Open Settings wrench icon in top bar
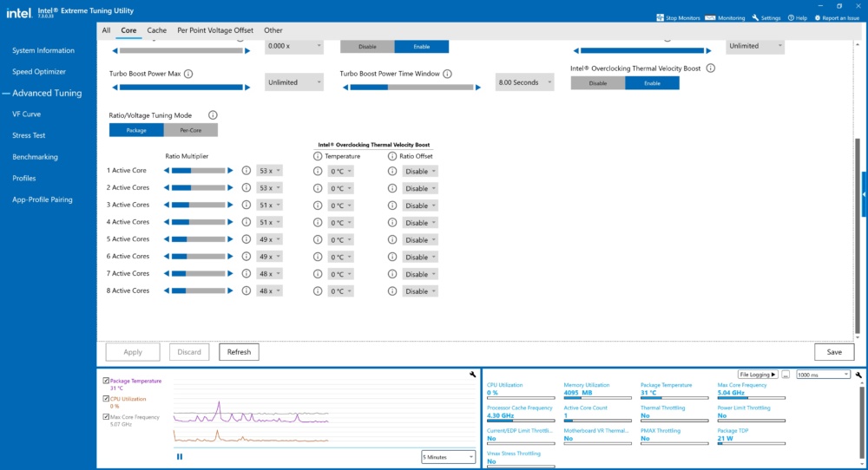This screenshot has width=868, height=470. 755,17
